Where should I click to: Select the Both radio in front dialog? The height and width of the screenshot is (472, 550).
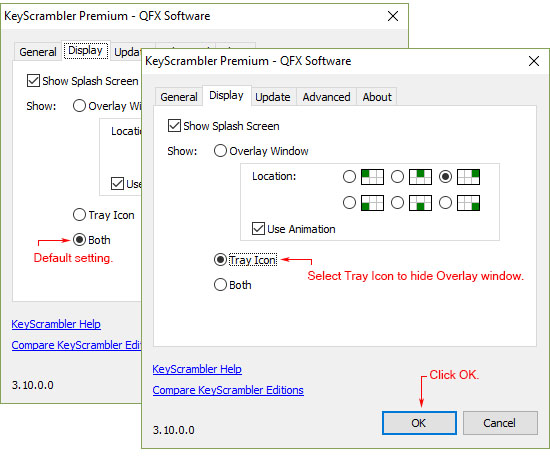click(220, 284)
